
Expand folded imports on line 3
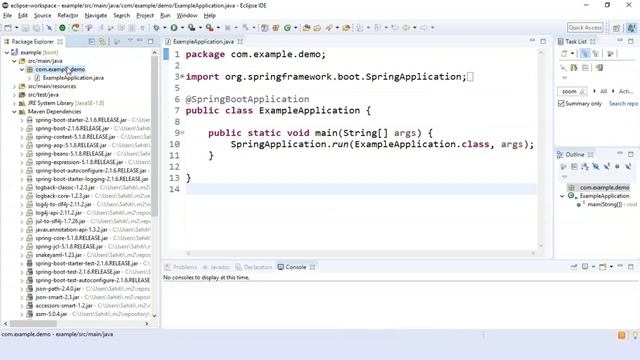pos(182,76)
